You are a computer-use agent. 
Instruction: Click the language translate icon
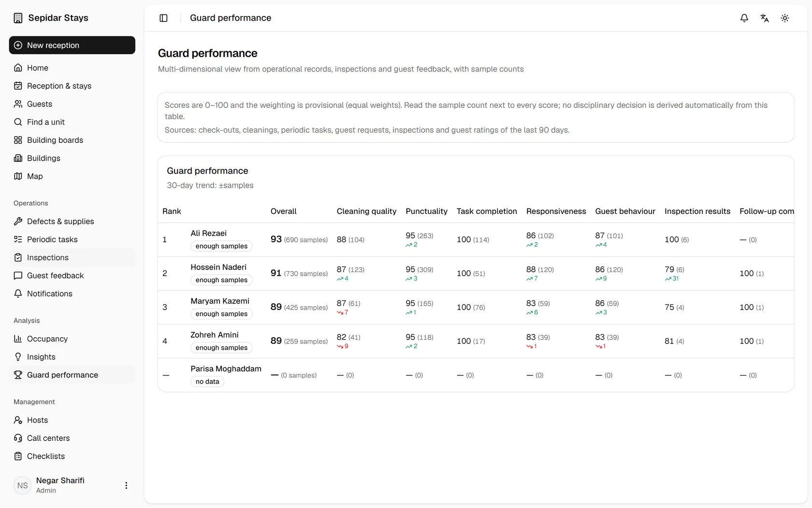coord(765,18)
